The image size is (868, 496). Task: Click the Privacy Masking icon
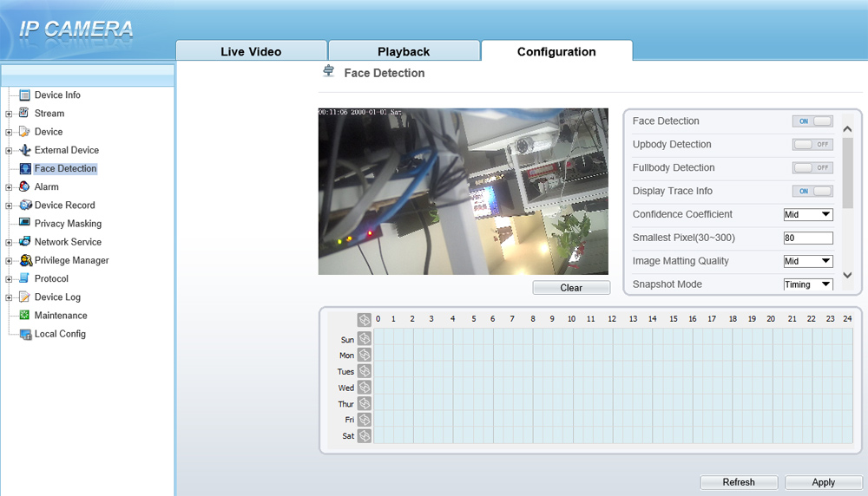(x=24, y=223)
